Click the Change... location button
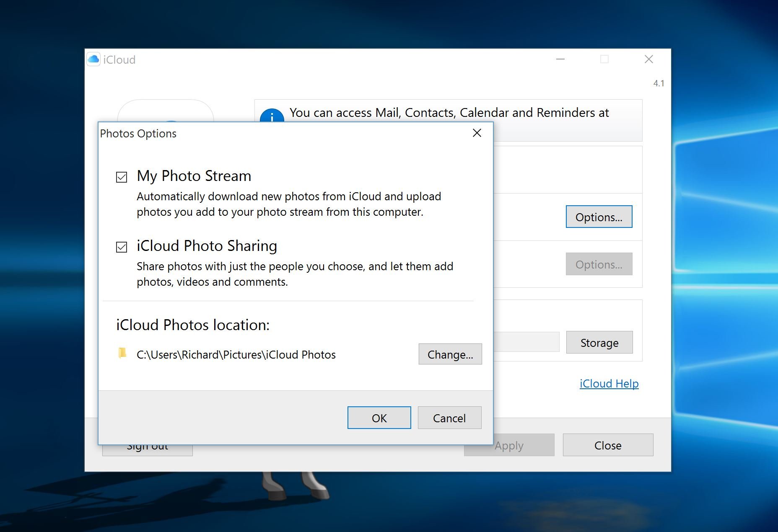Viewport: 778px width, 532px height. tap(450, 354)
